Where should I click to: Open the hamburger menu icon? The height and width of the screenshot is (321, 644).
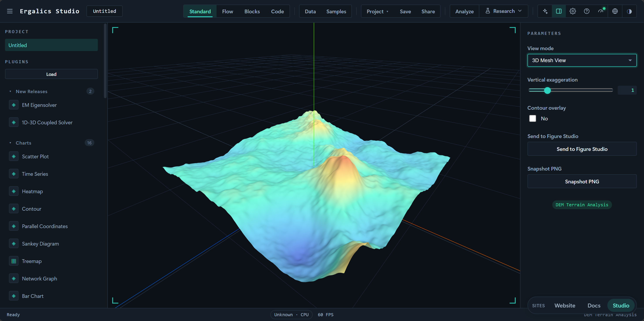click(10, 11)
